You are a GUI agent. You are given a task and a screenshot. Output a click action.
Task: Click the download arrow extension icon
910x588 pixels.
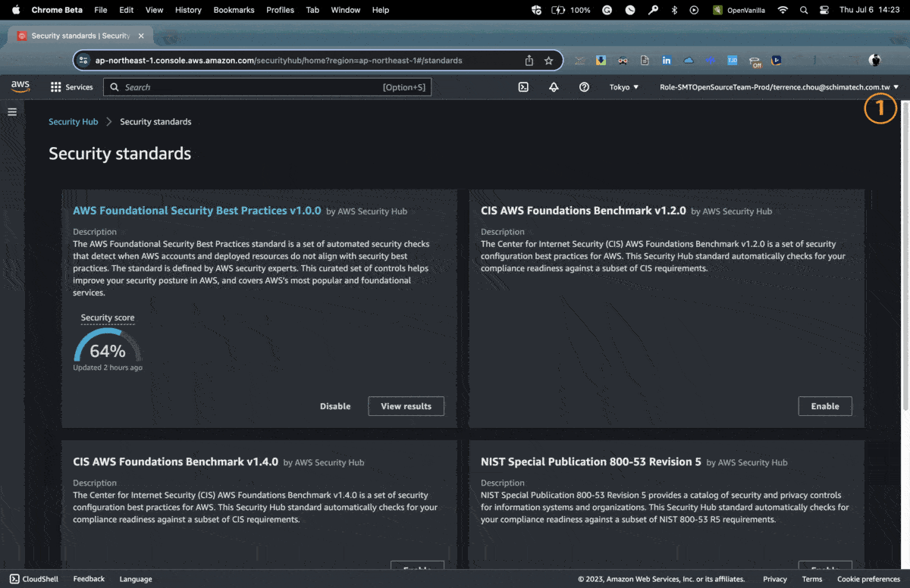tap(601, 60)
